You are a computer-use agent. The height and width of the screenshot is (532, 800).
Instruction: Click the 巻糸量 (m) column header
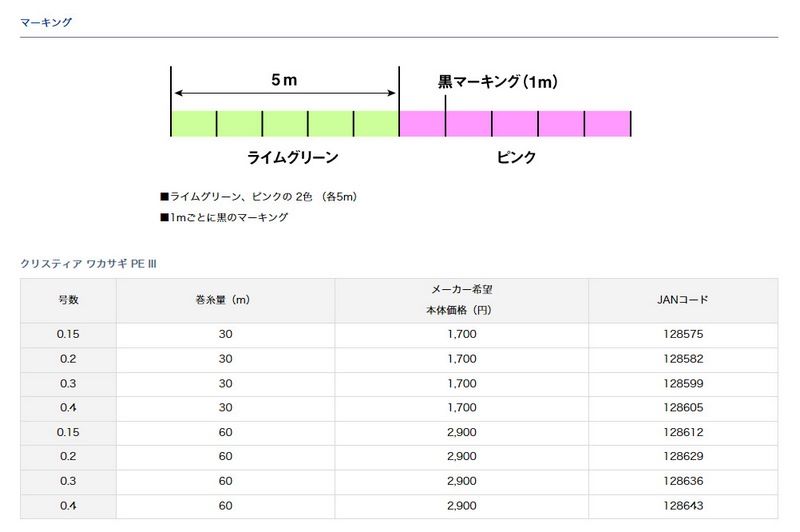226,300
